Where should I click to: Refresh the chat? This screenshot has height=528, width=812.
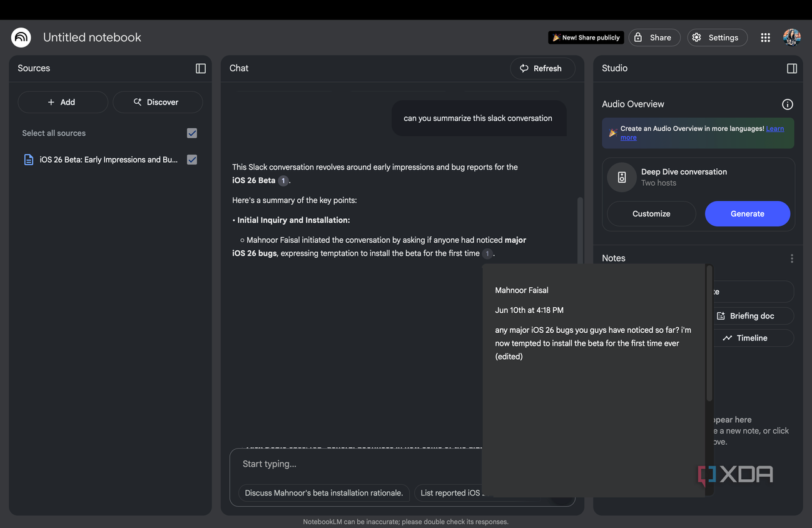click(x=542, y=68)
